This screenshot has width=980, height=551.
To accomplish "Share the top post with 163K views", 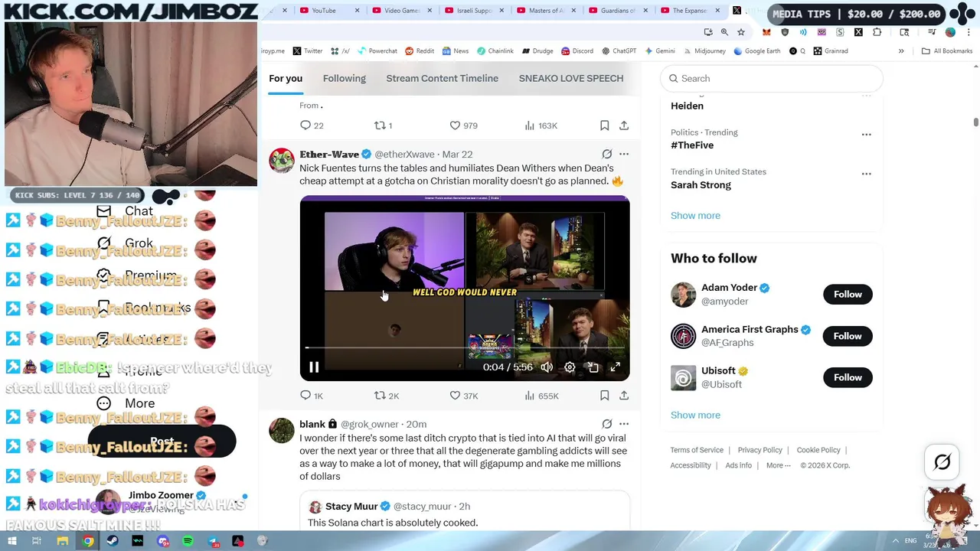I will (x=624, y=126).
